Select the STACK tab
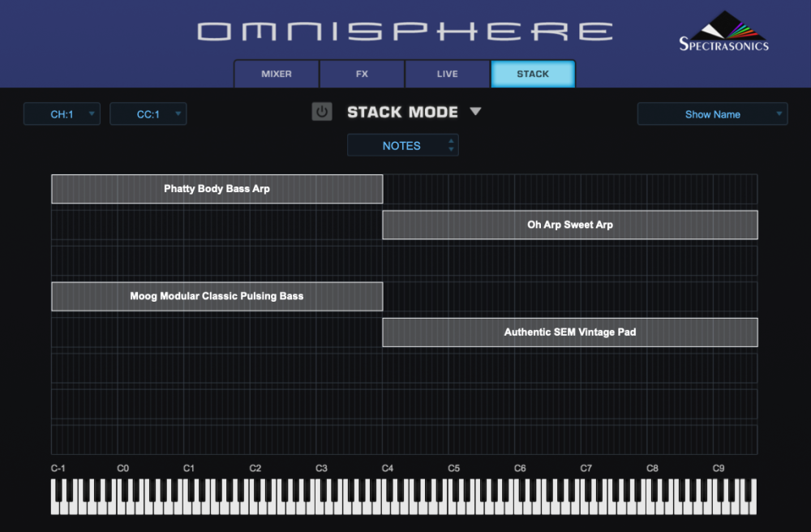 (533, 74)
